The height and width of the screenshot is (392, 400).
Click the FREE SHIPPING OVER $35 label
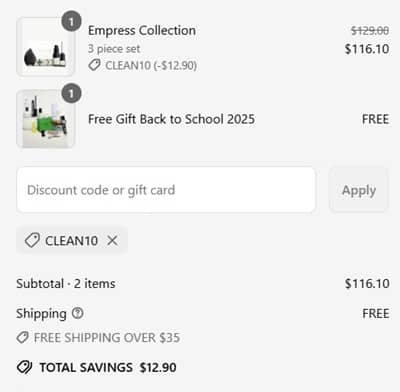(x=107, y=338)
